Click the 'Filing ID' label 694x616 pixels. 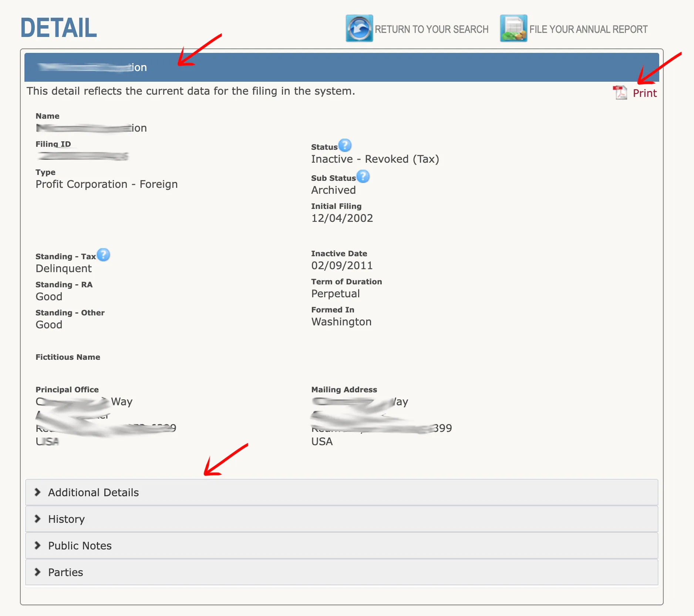(x=53, y=144)
